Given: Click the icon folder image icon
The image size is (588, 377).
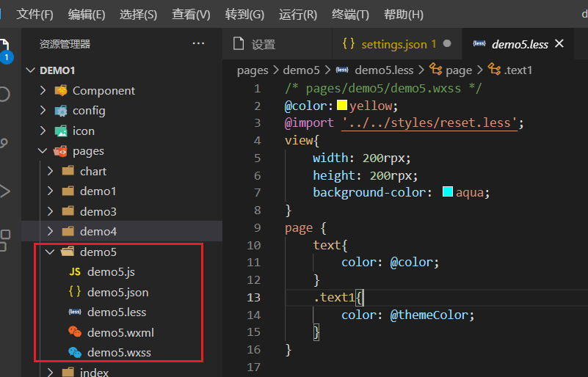Looking at the screenshot, I should pos(61,131).
